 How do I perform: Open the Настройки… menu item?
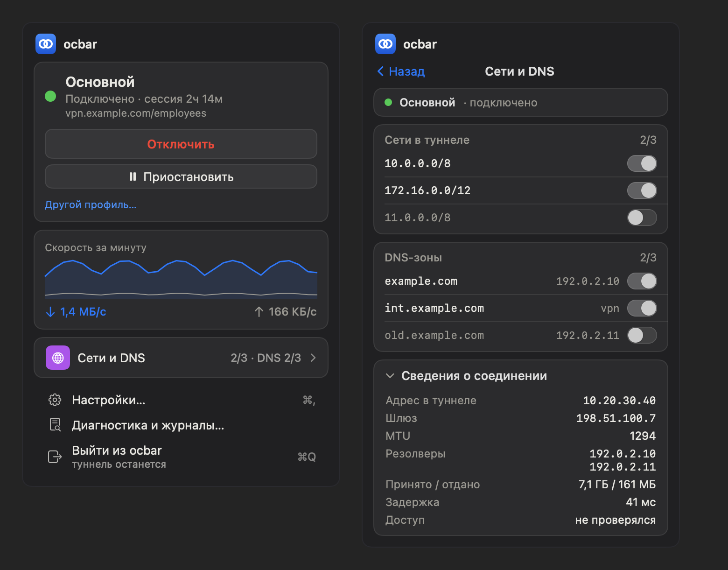click(181, 400)
